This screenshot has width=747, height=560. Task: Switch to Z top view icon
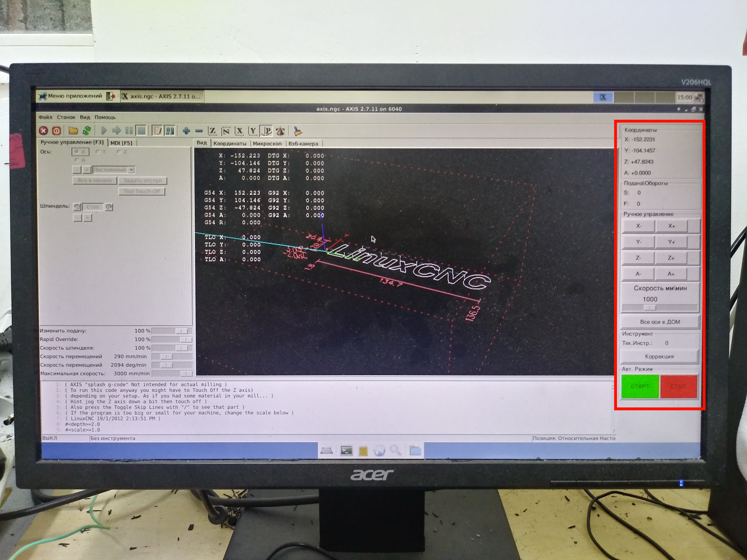click(x=212, y=131)
